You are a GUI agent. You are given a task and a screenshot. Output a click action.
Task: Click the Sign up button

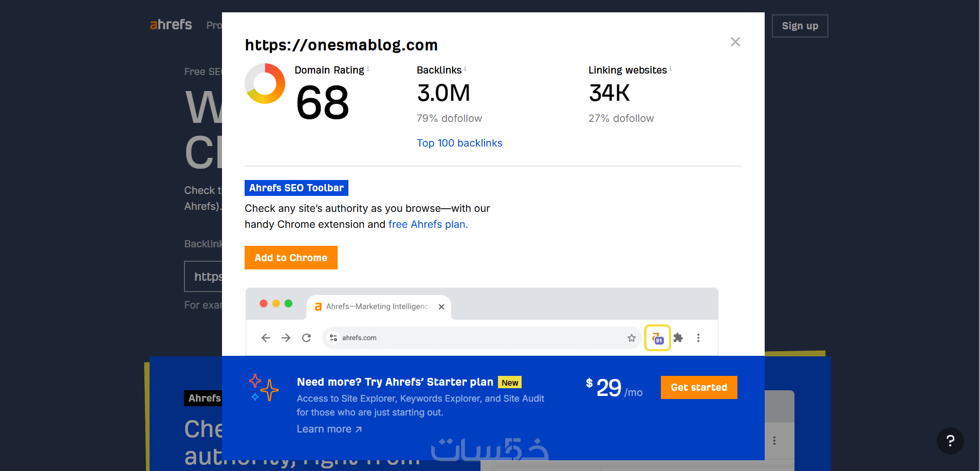800,26
